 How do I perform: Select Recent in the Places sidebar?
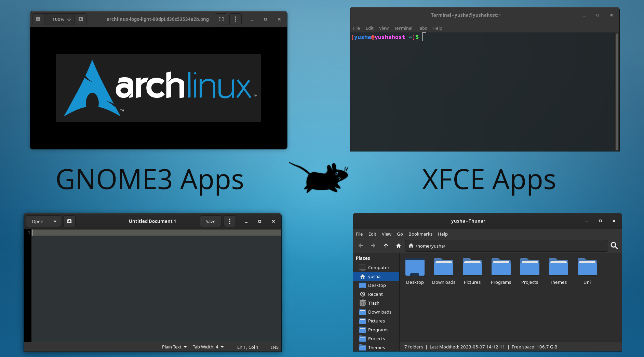pos(376,294)
